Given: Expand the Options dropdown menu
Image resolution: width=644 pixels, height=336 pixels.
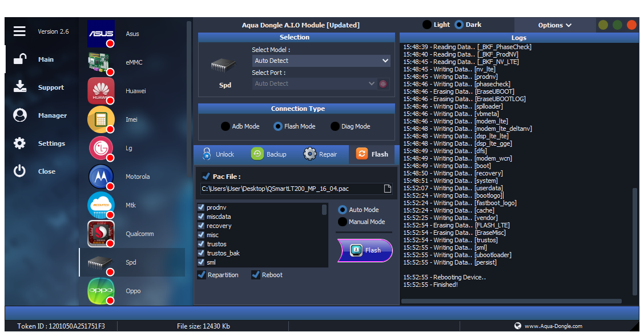Looking at the screenshot, I should [555, 25].
